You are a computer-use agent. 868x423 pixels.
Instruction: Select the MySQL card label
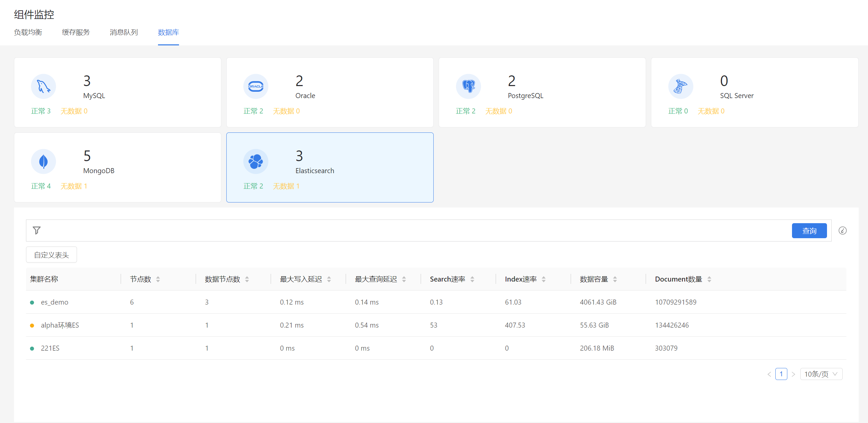tap(94, 95)
